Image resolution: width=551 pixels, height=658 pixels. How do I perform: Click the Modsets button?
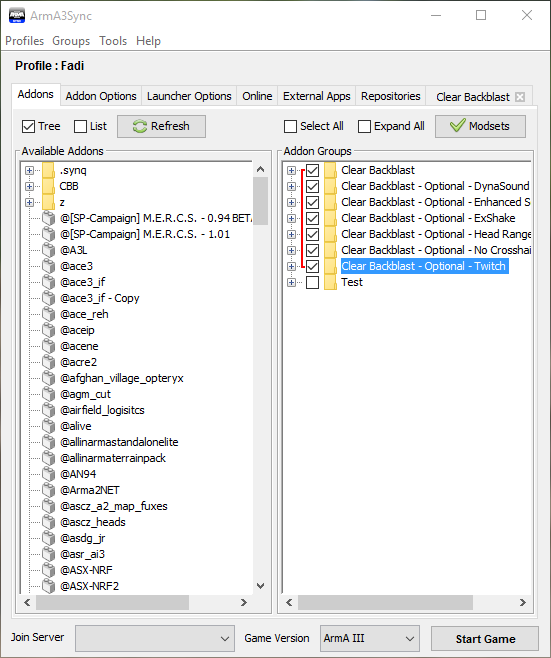480,126
